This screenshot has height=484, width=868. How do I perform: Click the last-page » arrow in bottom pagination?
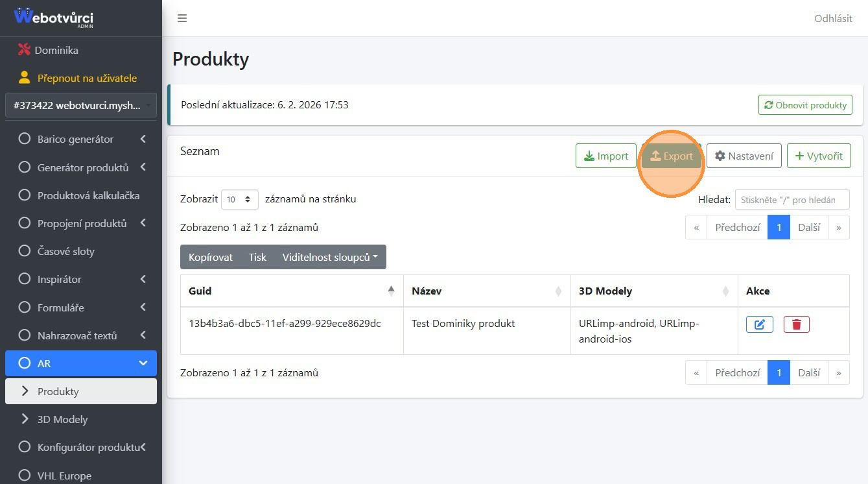point(839,372)
